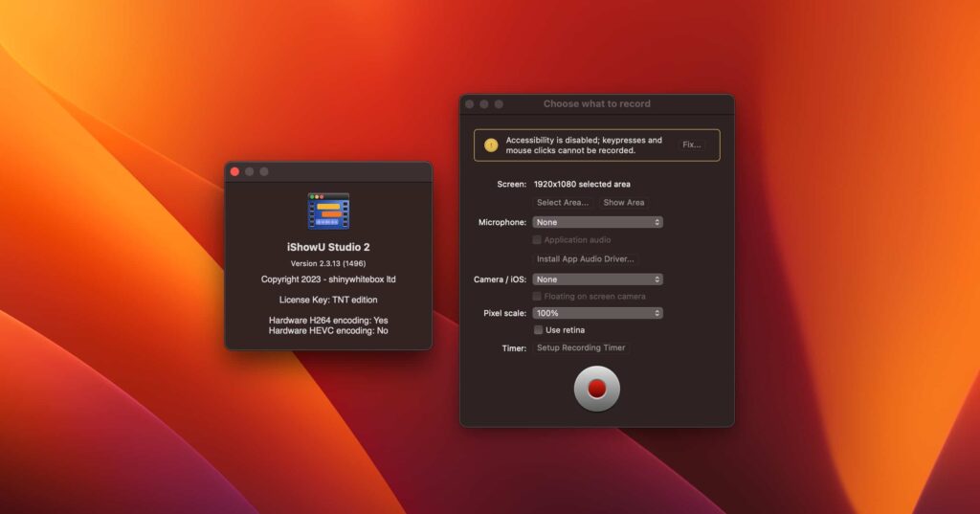Click the Accessibility is disabled warning message
The width and height of the screenshot is (980, 514).
[x=584, y=145]
